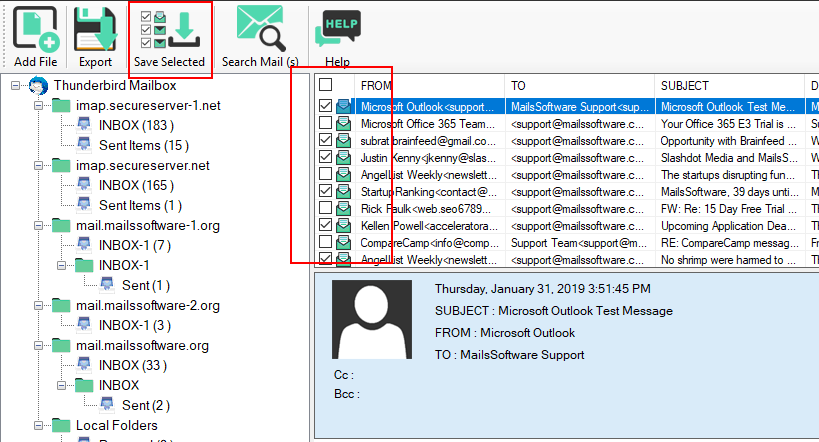Click envelope icon of Justin Kenny email row
The width and height of the screenshot is (819, 442).
pyautogui.click(x=343, y=157)
